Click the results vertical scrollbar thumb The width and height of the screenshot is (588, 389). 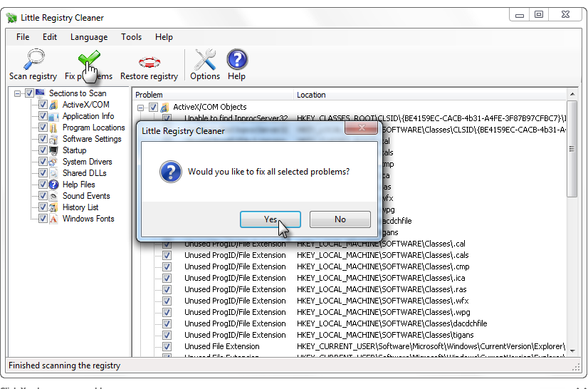pyautogui.click(x=572, y=149)
